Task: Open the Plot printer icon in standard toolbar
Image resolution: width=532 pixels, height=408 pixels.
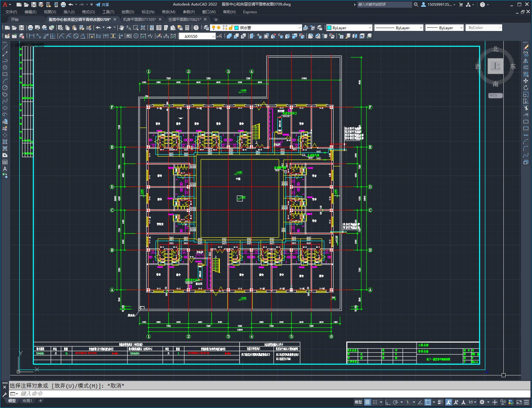Action: [30, 28]
